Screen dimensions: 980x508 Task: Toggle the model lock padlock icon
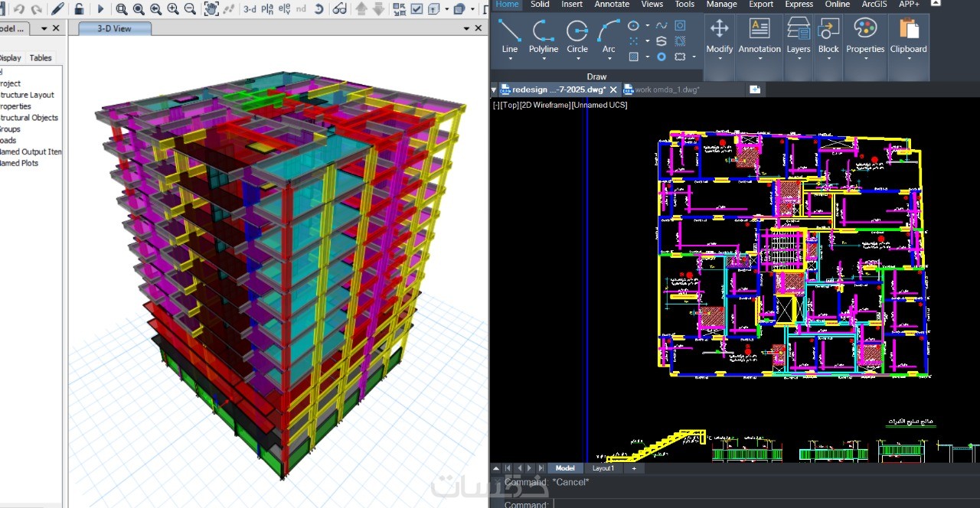[x=79, y=9]
